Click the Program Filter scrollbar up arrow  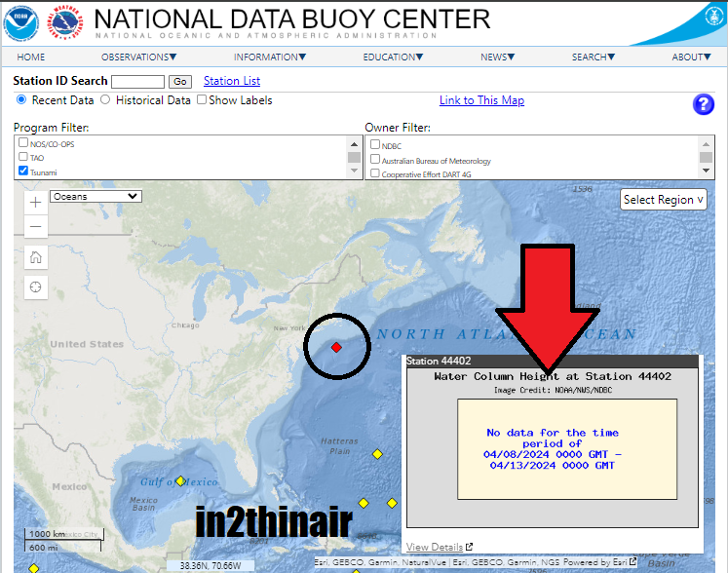[x=354, y=144]
